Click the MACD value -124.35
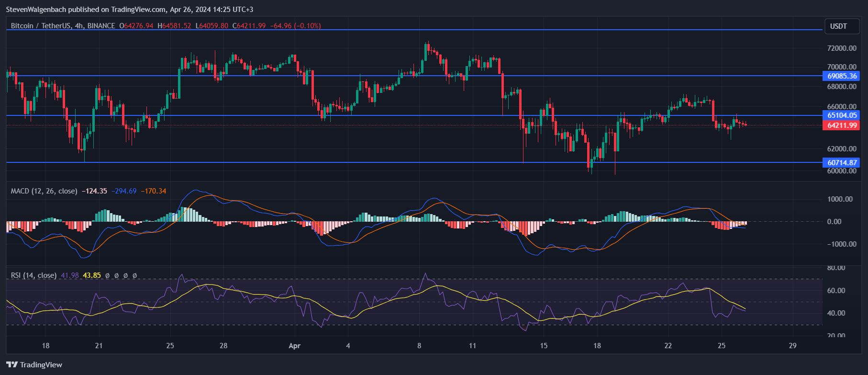The height and width of the screenshot is (375, 868). pyautogui.click(x=94, y=191)
